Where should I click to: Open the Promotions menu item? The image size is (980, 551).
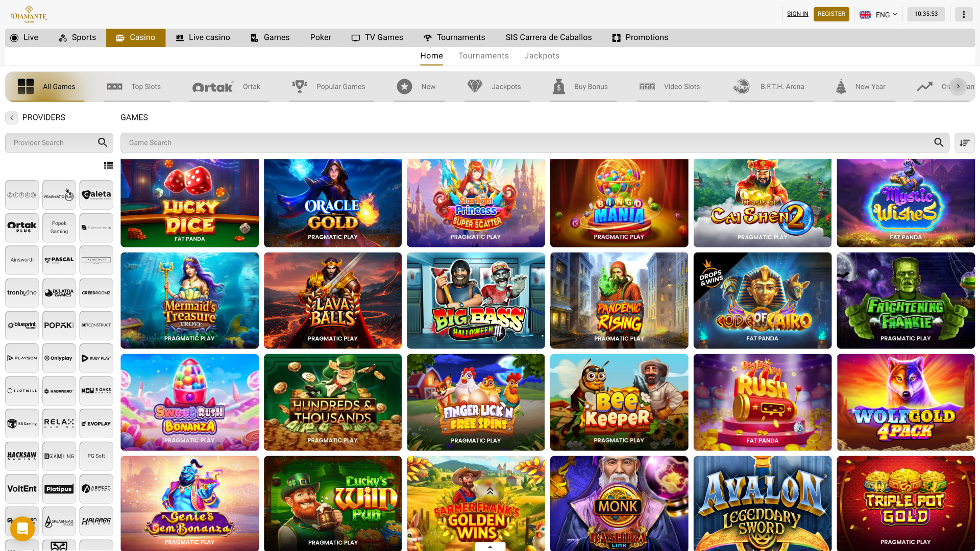[x=640, y=37]
